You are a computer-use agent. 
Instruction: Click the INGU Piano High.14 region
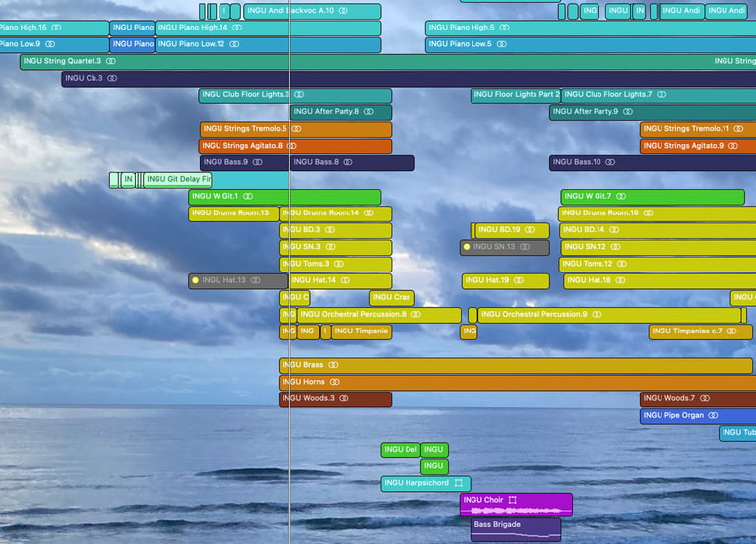click(268, 28)
